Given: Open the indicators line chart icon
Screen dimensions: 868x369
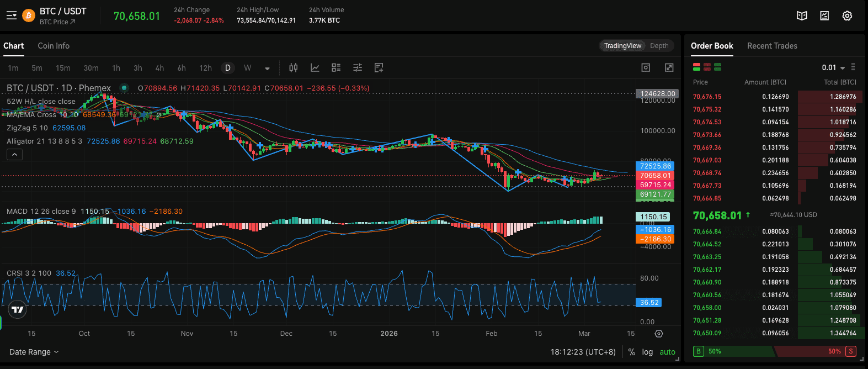Looking at the screenshot, I should click(315, 67).
